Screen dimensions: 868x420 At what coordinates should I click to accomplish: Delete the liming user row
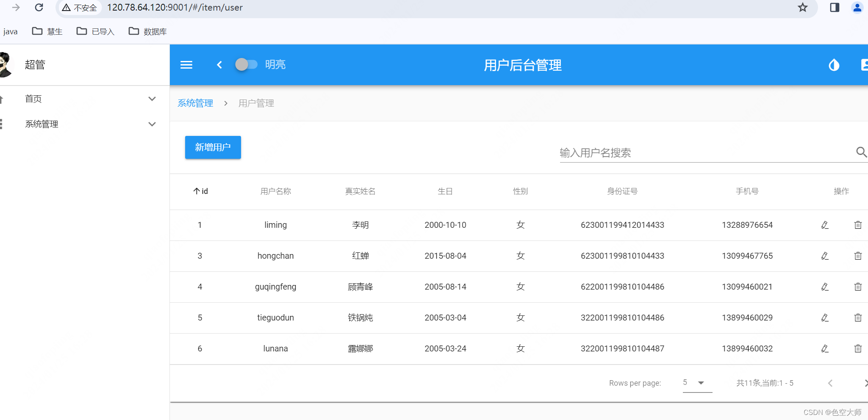(x=858, y=225)
